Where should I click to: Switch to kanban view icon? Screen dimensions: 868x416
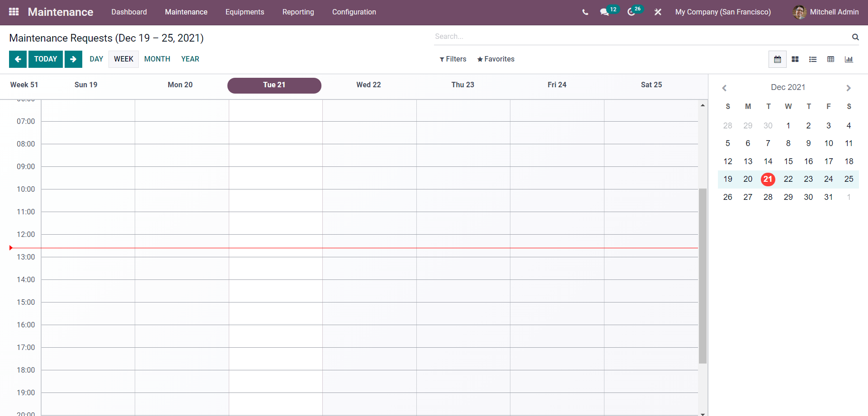coord(795,59)
